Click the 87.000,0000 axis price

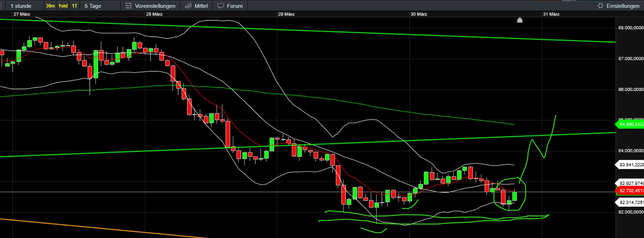pos(631,59)
